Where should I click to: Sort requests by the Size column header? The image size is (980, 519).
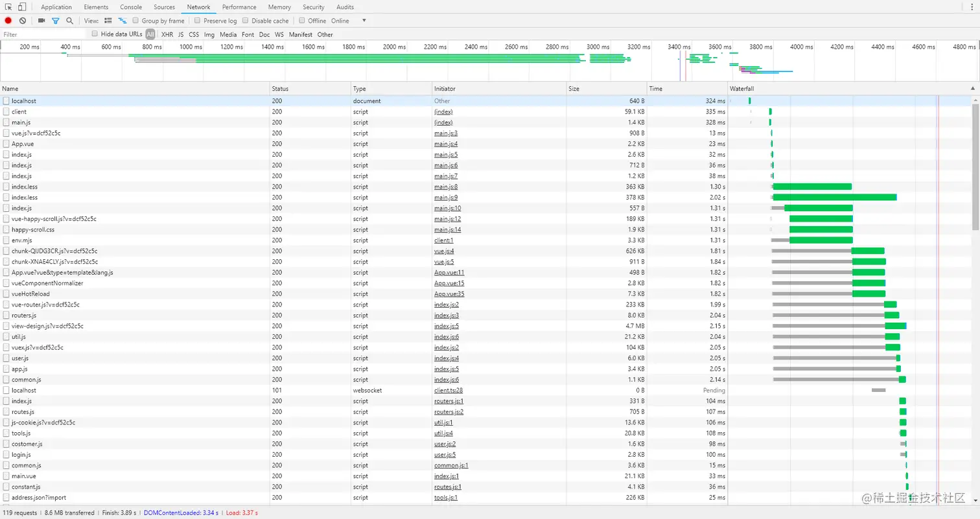coord(607,88)
